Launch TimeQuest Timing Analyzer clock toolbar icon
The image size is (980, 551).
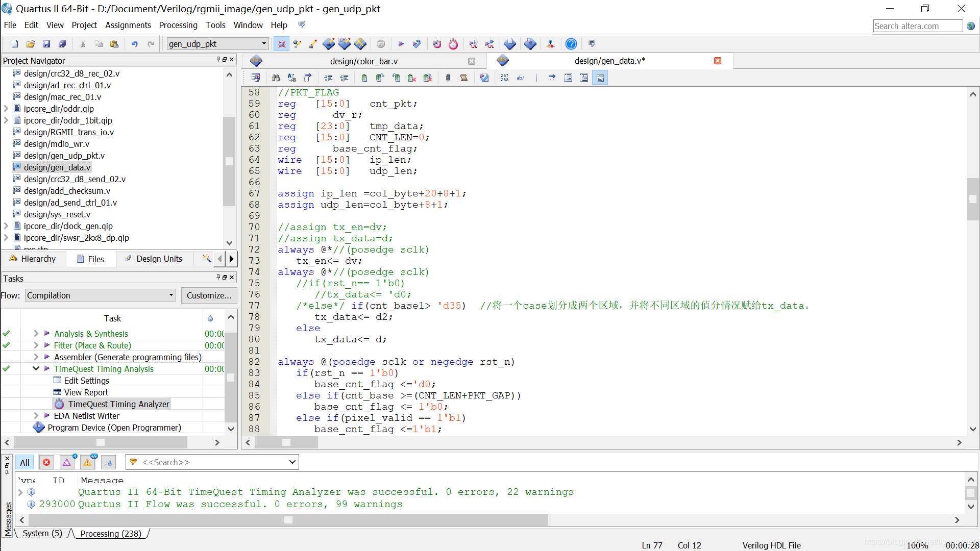453,44
